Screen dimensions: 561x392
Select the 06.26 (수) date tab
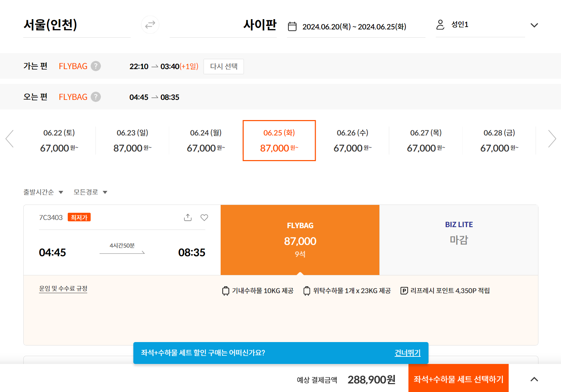352,140
